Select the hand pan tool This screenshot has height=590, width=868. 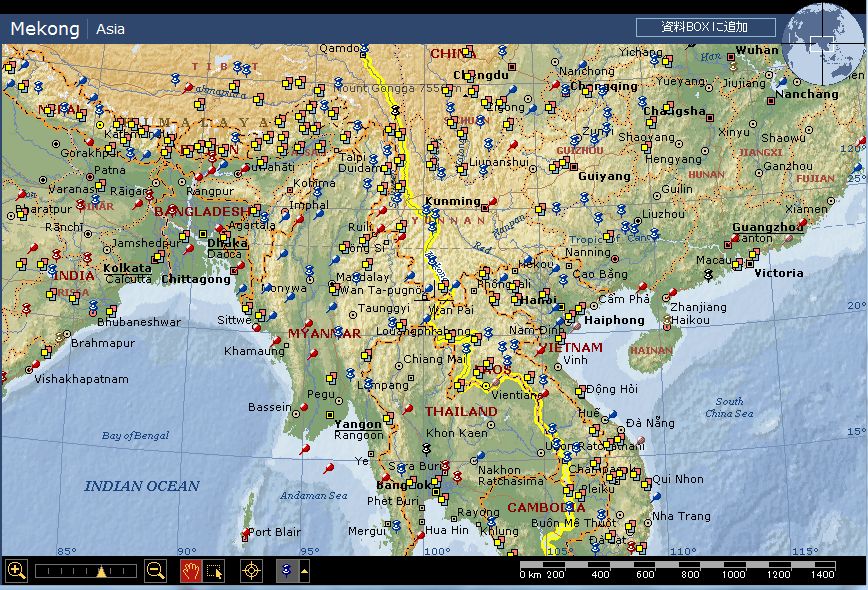click(191, 571)
